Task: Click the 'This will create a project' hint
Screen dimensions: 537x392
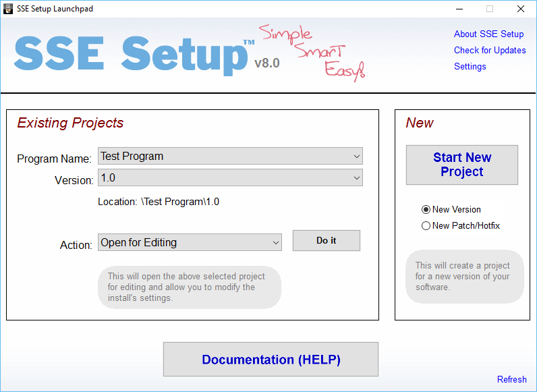Action: [x=465, y=276]
